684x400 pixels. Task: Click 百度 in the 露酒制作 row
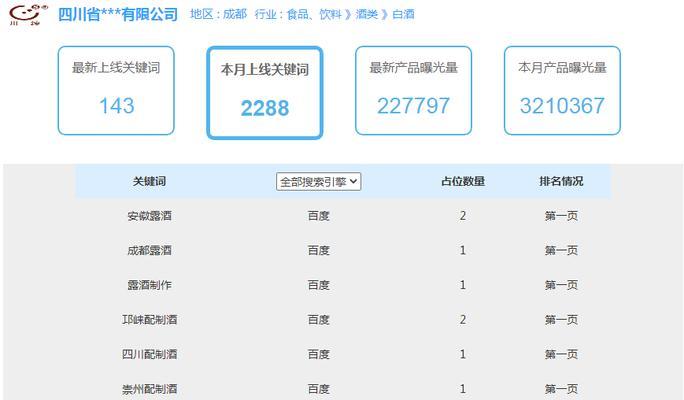click(318, 285)
